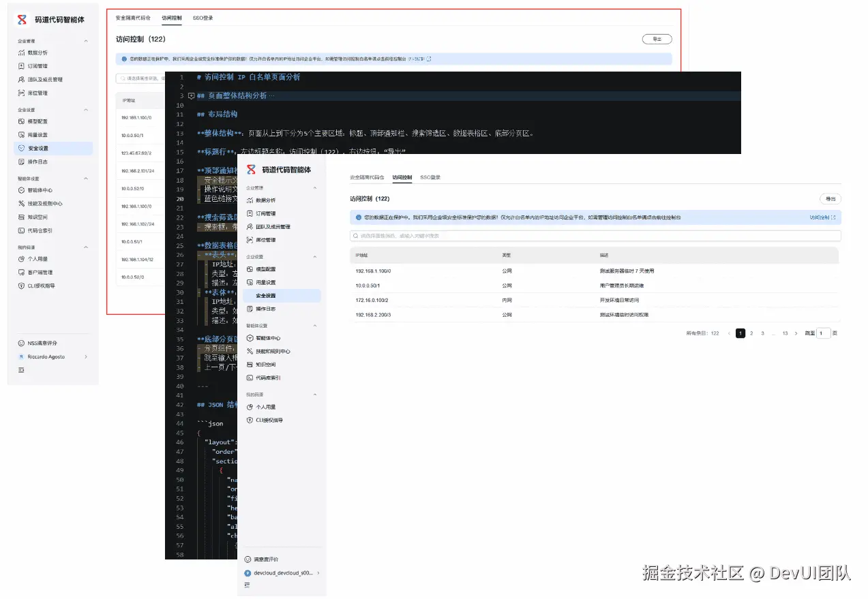868x599 pixels.
Task: Open 订阅管理 icon in front window sidebar
Action: point(250,213)
